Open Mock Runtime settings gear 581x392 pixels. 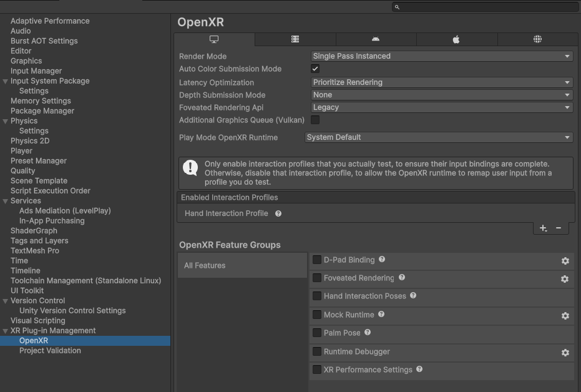[565, 316]
